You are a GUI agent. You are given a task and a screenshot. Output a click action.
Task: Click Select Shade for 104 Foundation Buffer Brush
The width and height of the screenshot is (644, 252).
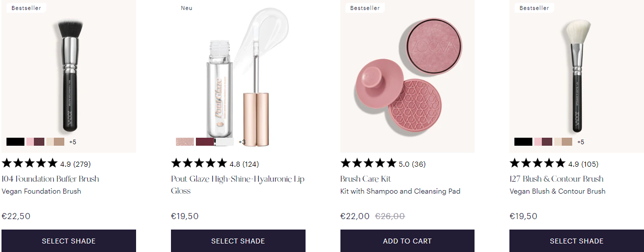pos(69,241)
